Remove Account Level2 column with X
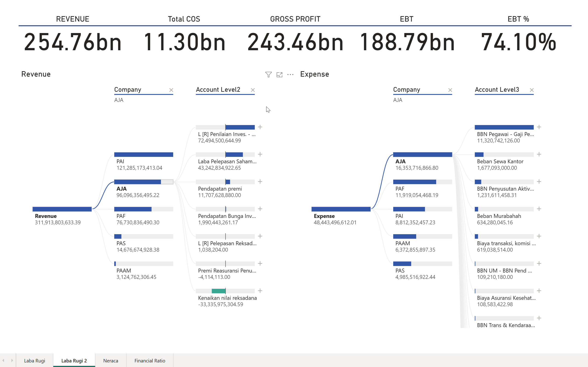Viewport: 588px width, 367px height. (253, 90)
